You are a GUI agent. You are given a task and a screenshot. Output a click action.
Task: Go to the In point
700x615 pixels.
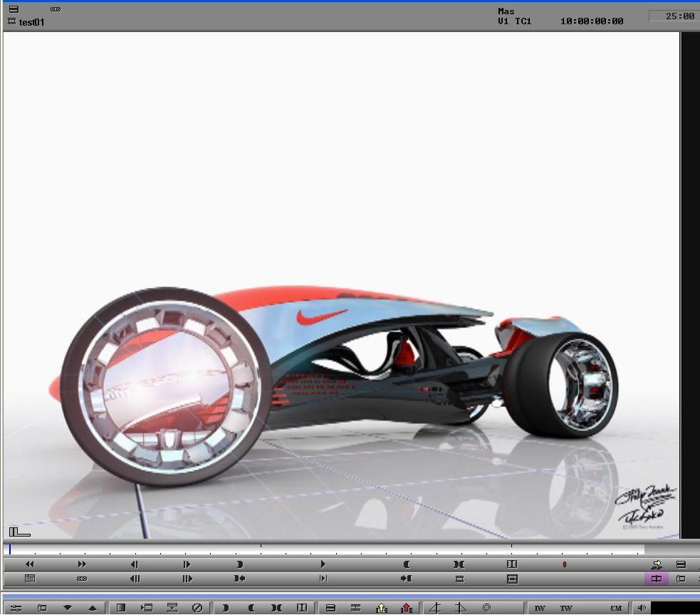tap(239, 579)
